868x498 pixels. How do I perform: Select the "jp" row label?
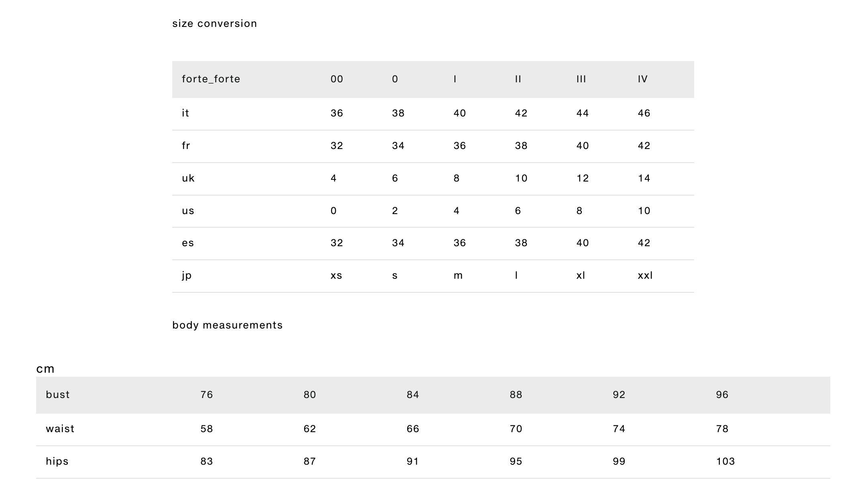(187, 276)
